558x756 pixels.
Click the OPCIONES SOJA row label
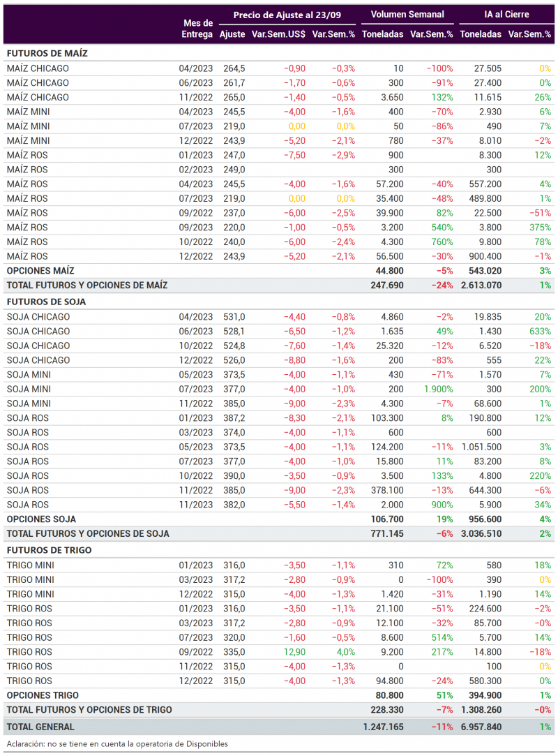pyautogui.click(x=41, y=519)
